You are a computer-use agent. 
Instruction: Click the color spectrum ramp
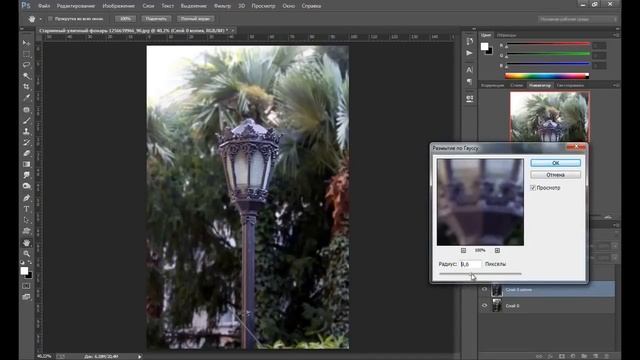[547, 76]
